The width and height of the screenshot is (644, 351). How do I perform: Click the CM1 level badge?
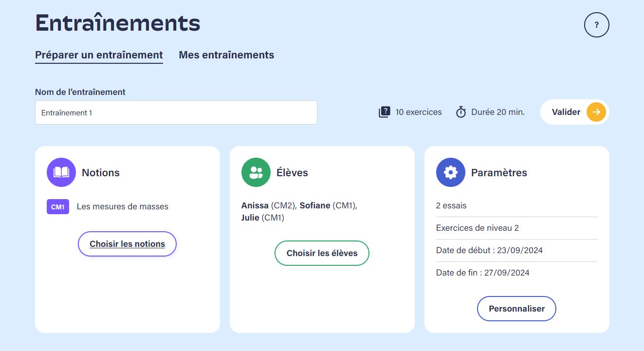58,207
